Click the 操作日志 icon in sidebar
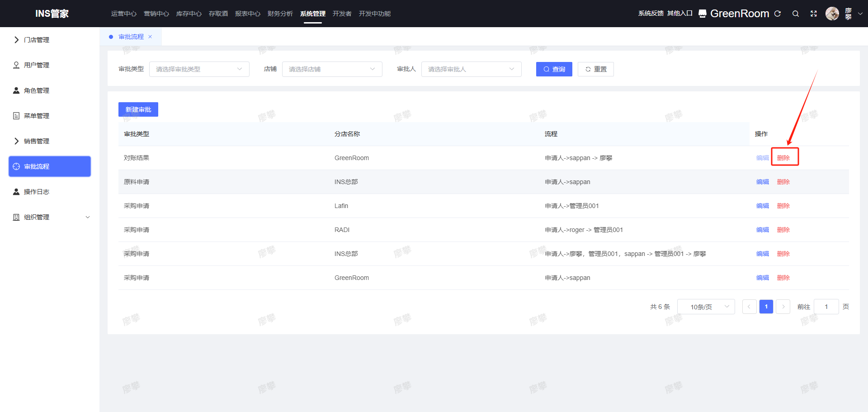868x412 pixels. pyautogui.click(x=16, y=192)
